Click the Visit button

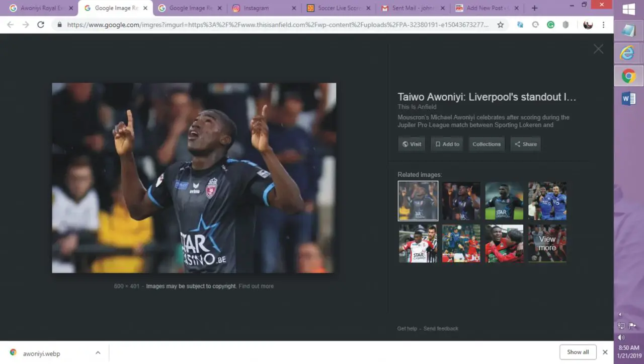tap(412, 144)
